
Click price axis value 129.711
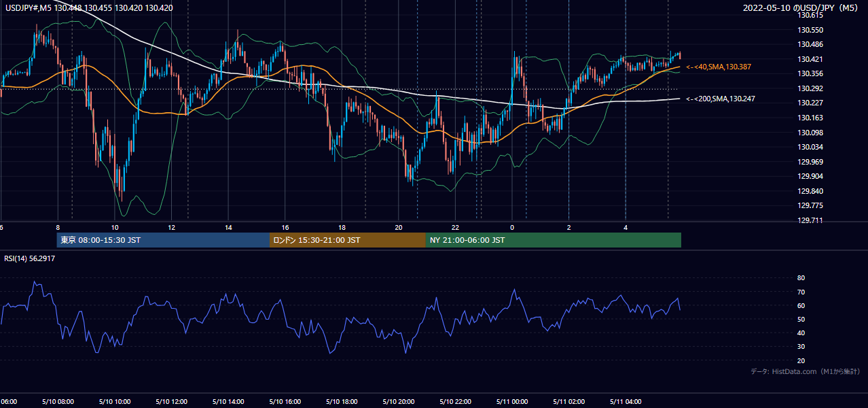812,220
